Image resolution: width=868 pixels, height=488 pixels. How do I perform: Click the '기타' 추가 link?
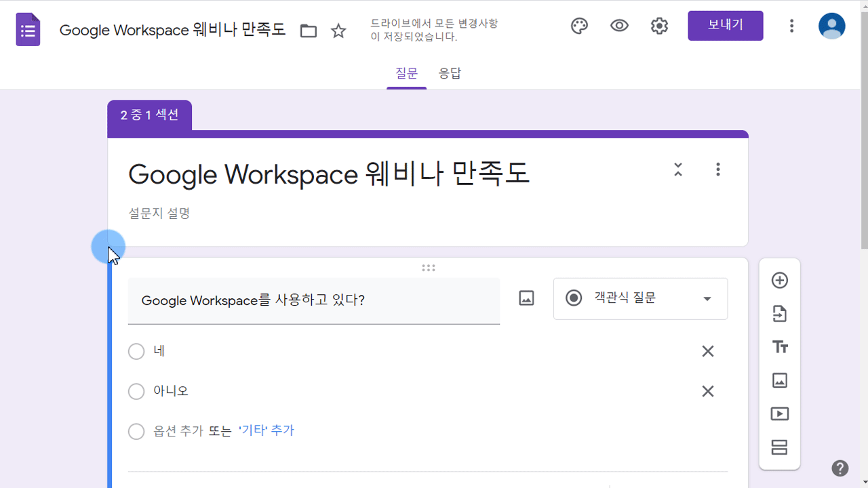(x=267, y=430)
